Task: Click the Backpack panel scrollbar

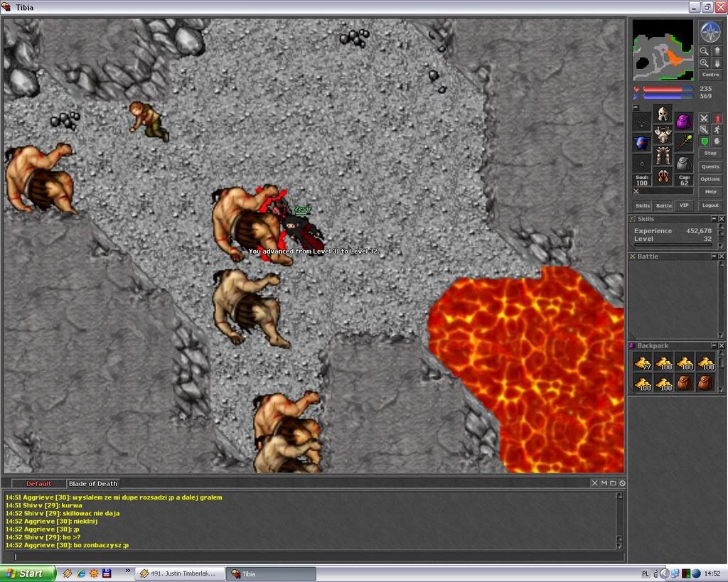Action: click(x=721, y=372)
